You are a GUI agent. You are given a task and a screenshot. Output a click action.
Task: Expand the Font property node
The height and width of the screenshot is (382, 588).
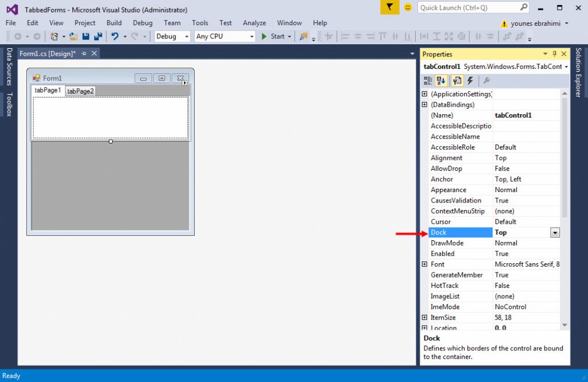coord(424,264)
